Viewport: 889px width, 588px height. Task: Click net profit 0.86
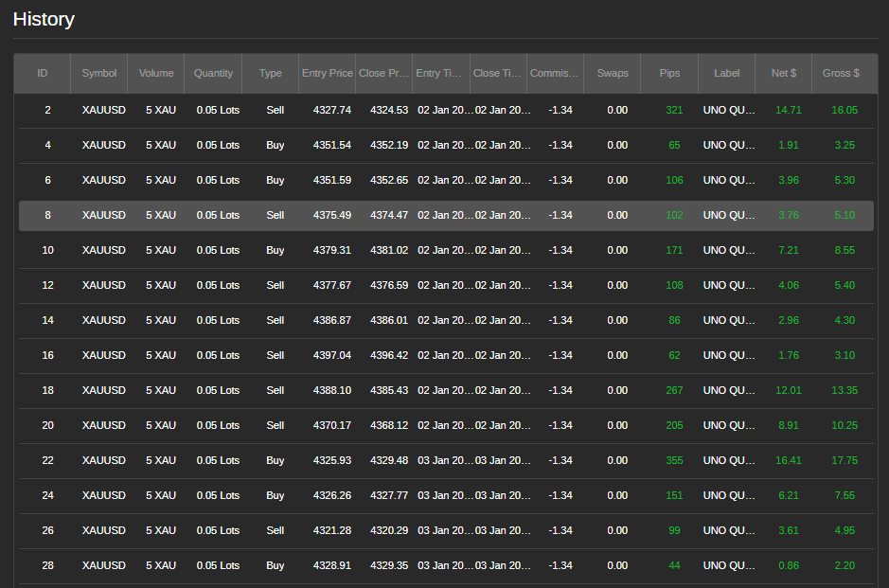click(789, 565)
